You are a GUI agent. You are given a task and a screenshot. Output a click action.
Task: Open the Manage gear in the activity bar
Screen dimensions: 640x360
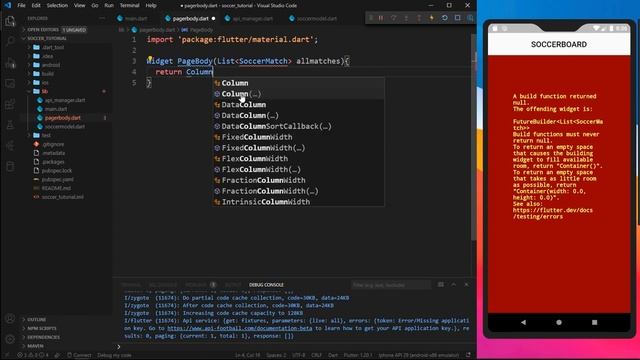10,339
